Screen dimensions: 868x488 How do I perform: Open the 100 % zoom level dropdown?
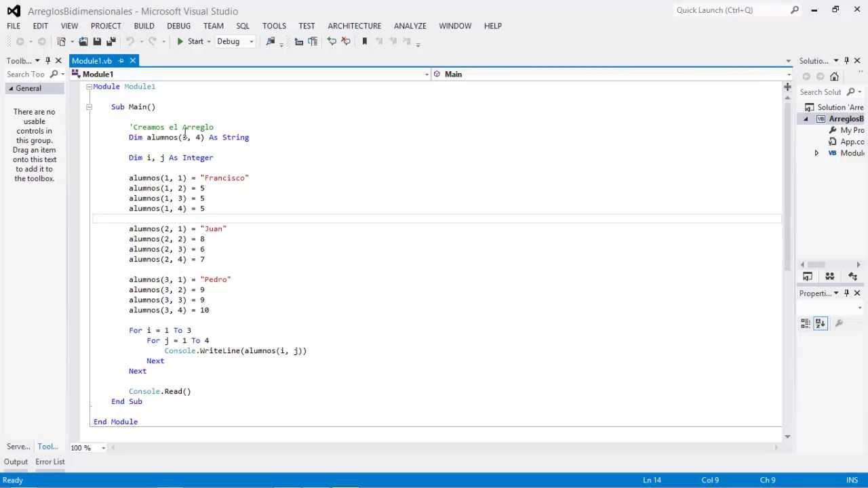tap(88, 447)
